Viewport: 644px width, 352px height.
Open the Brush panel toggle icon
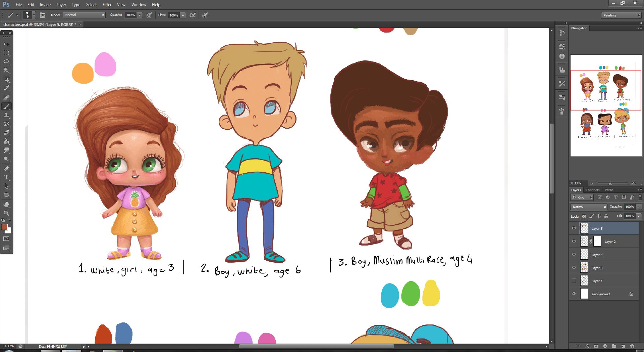point(43,15)
